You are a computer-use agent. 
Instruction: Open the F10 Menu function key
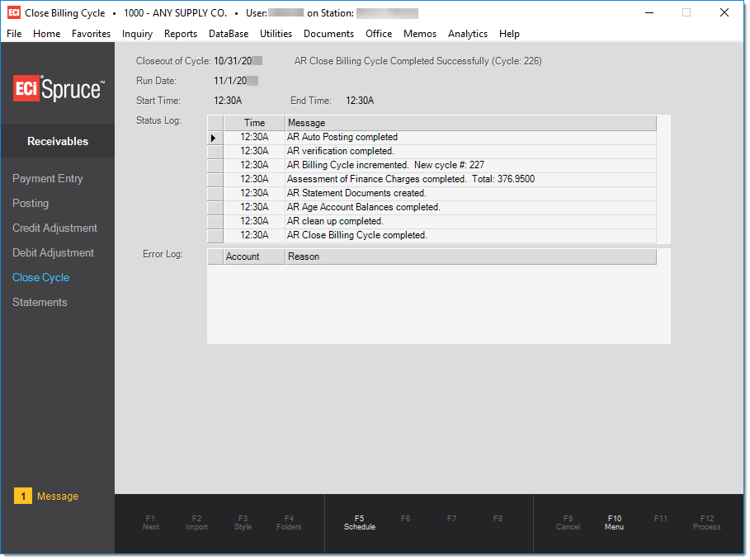click(x=614, y=522)
